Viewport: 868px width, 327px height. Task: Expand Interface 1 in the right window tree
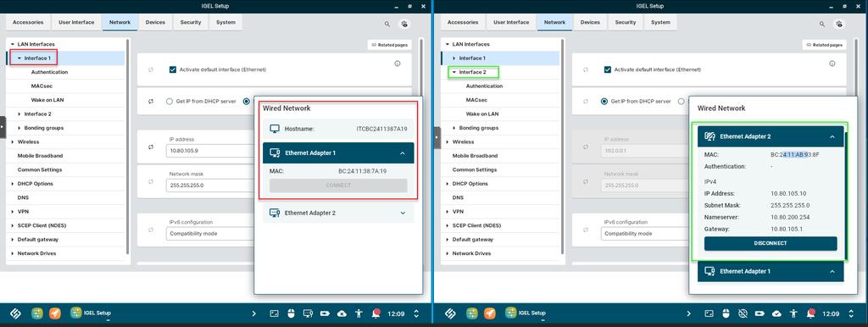[x=454, y=58]
